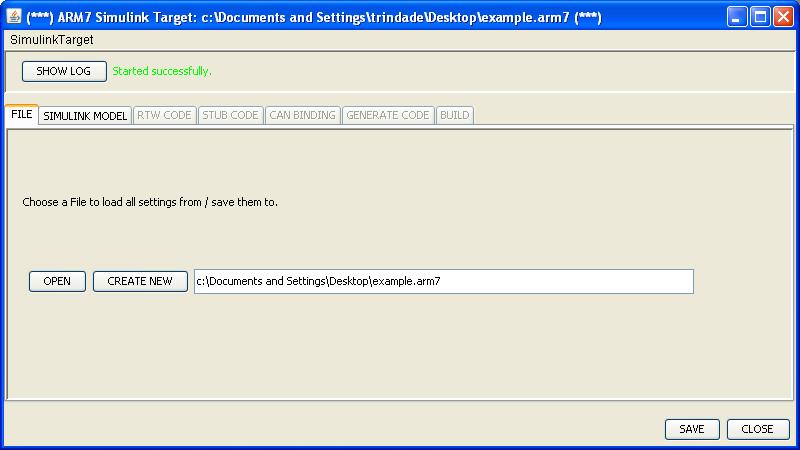Minimize the ARM7 Simulink Target window
This screenshot has width=800, height=450.
[x=737, y=17]
